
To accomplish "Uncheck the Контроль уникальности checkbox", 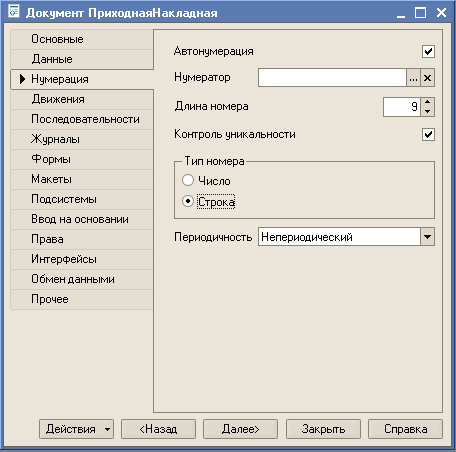I will [428, 135].
